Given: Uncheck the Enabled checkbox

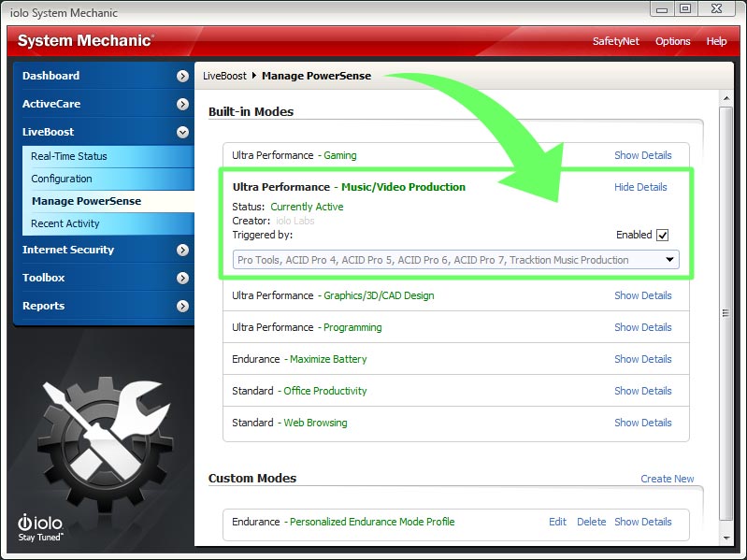Looking at the screenshot, I should coord(662,235).
